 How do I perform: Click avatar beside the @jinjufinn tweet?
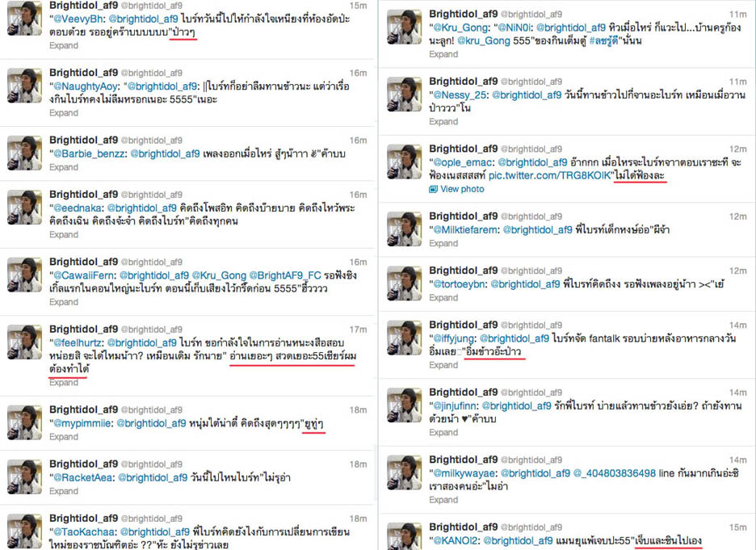[x=405, y=405]
